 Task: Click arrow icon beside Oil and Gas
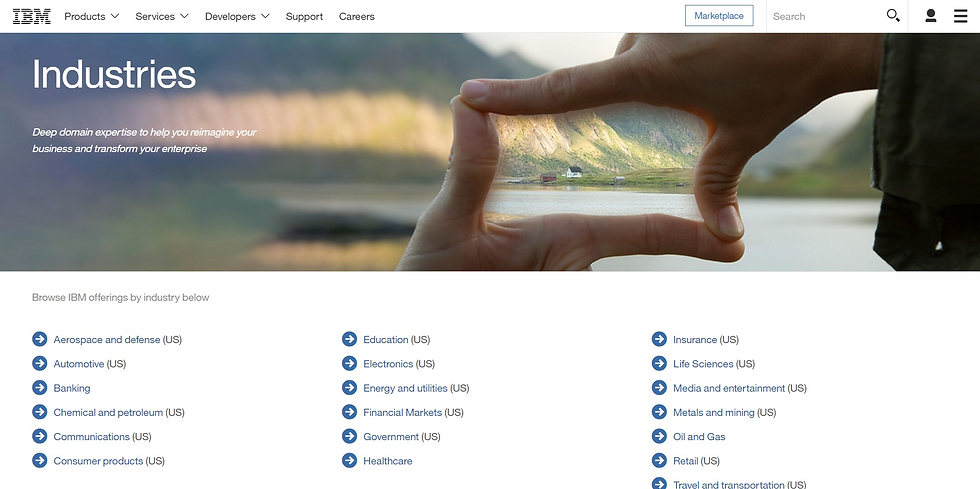(x=659, y=436)
